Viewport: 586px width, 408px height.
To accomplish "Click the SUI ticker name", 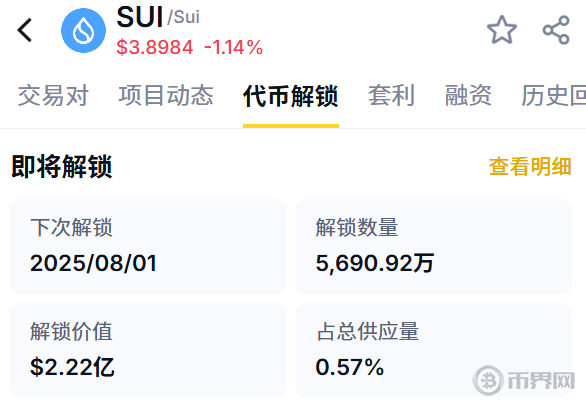I will pyautogui.click(x=140, y=17).
